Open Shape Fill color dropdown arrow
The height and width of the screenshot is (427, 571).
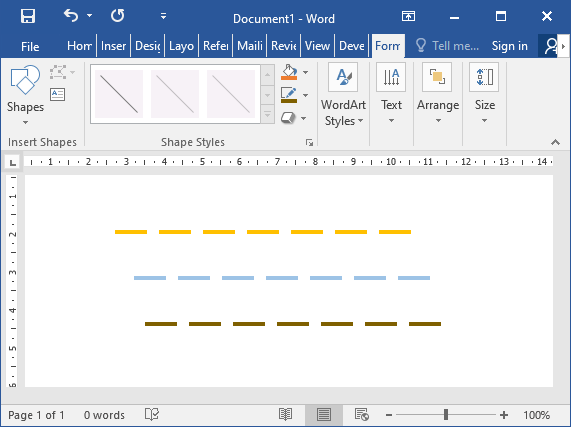pyautogui.click(x=306, y=72)
